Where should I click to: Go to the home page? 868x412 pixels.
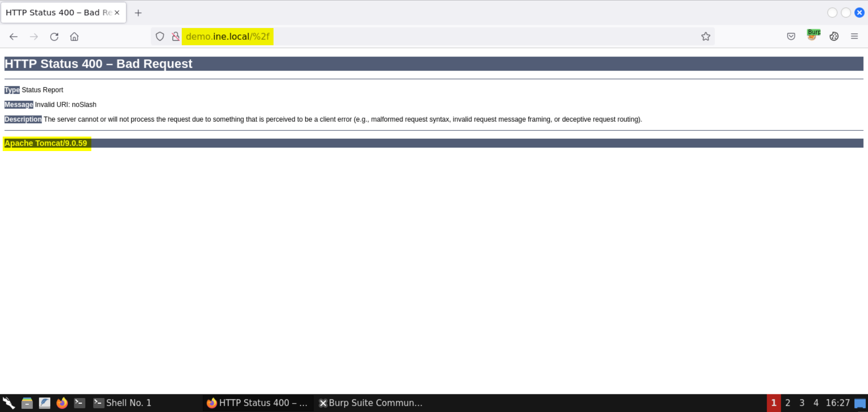point(74,37)
